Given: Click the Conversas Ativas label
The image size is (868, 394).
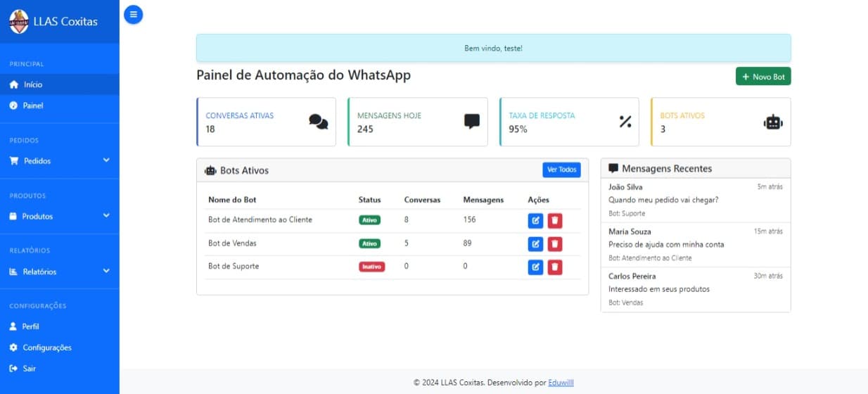Looking at the screenshot, I should 240,115.
